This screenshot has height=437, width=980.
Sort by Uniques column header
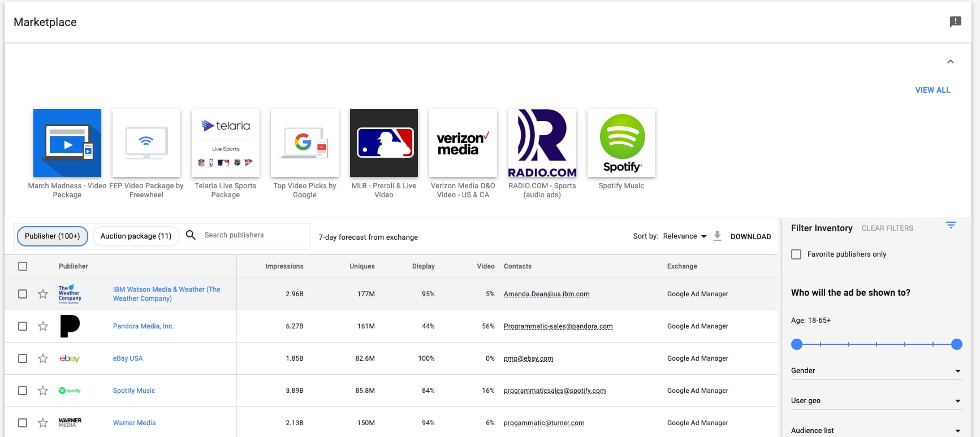pos(362,266)
